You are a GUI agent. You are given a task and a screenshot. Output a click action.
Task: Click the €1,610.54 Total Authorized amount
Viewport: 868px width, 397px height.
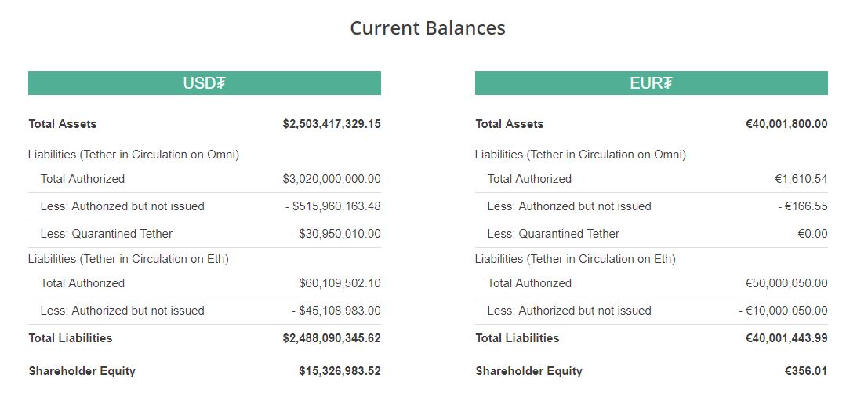coord(801,179)
